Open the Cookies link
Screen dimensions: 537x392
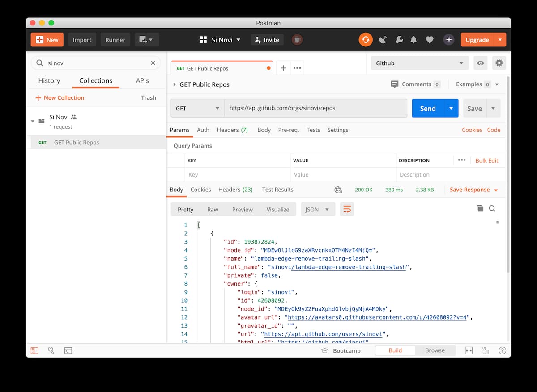tap(472, 130)
